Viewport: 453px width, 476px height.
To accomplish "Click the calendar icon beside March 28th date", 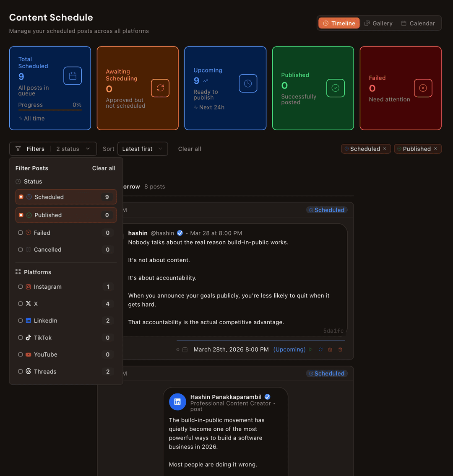I will [x=185, y=350].
